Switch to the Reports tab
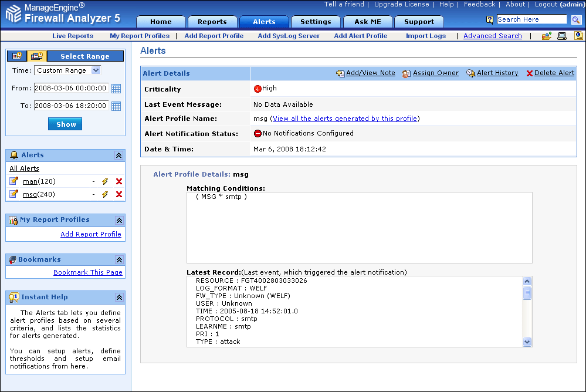 click(212, 22)
